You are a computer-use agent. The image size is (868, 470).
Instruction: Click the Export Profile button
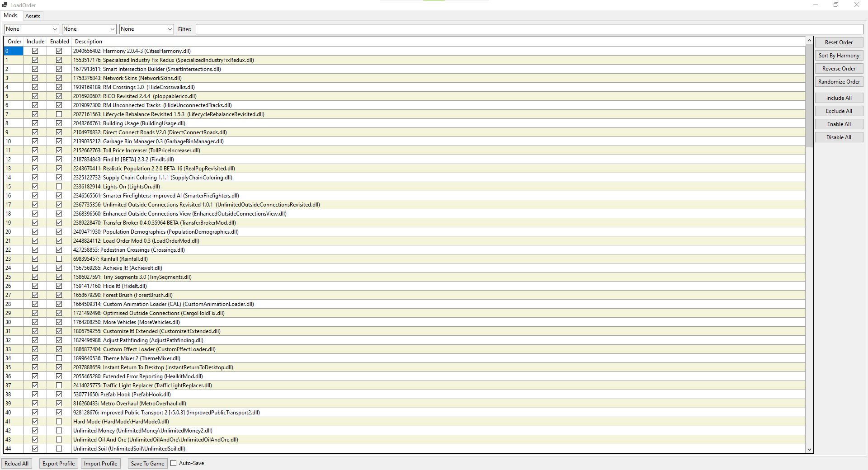coord(59,464)
